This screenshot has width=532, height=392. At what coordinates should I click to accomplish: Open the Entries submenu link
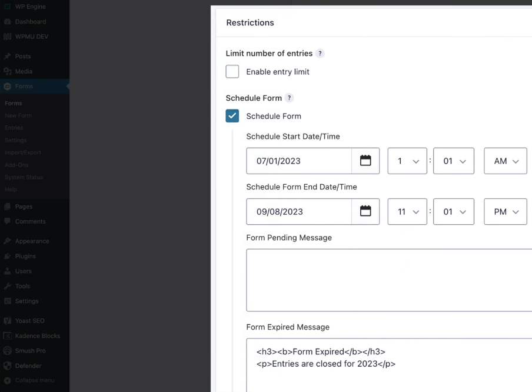(14, 128)
